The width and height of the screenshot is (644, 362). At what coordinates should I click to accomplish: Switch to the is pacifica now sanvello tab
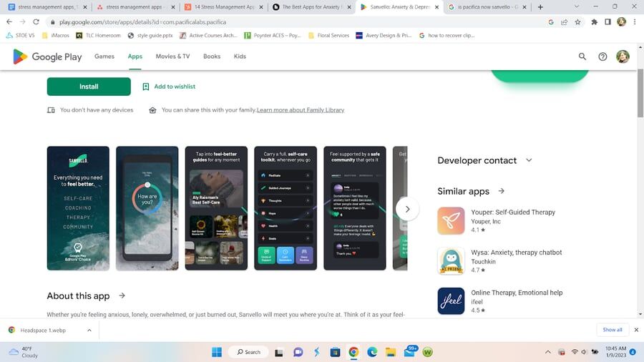point(487,7)
